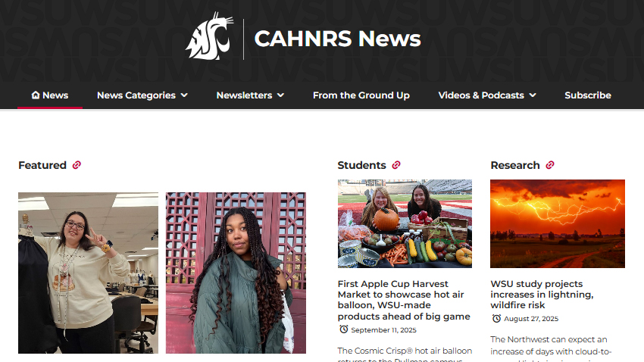Click the link icon next to Featured
Screen dimensions: 644x362
coord(77,165)
